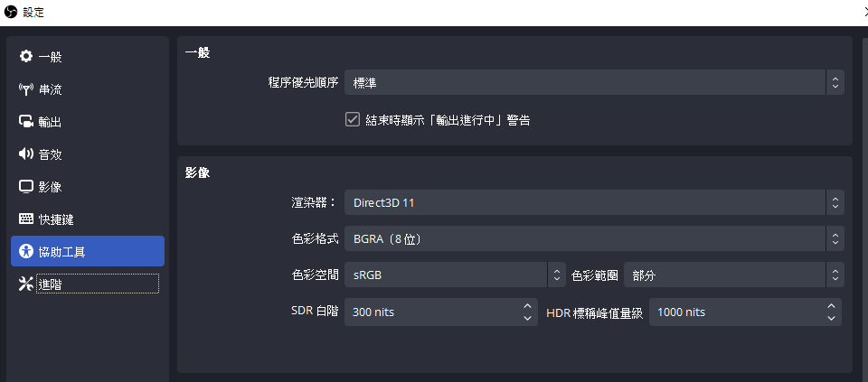Open the 色彩範圍 部分 dropdown
Image resolution: width=868 pixels, height=382 pixels.
coord(734,275)
